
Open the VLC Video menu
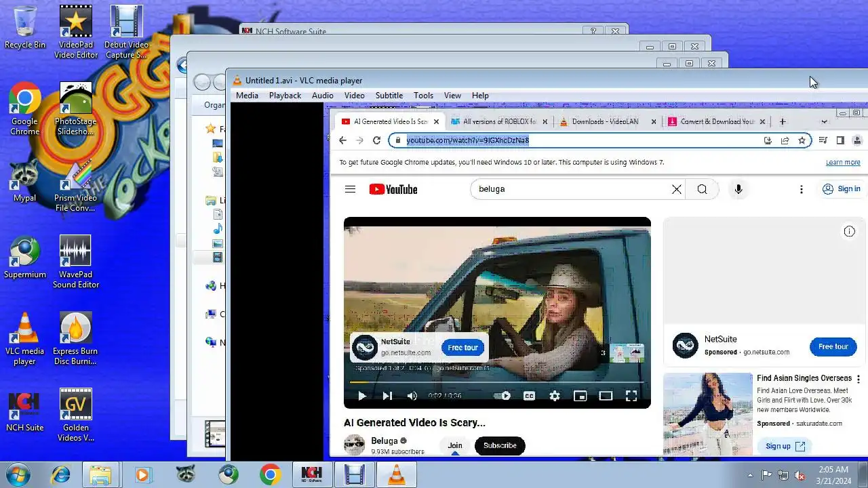click(354, 96)
